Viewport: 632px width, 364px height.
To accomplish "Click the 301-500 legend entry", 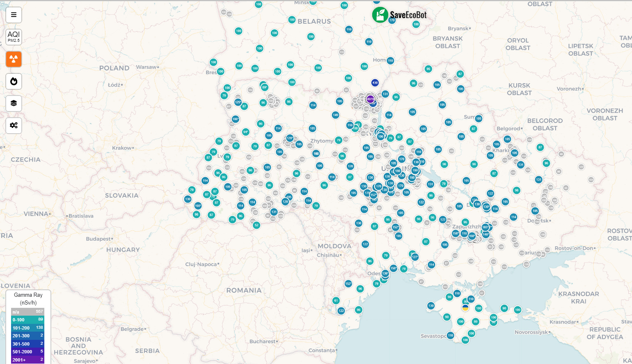I will pos(27,344).
